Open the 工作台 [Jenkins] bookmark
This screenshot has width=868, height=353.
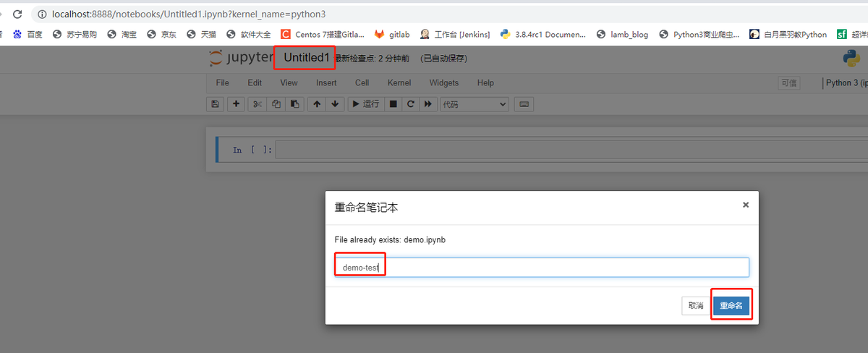tap(455, 34)
